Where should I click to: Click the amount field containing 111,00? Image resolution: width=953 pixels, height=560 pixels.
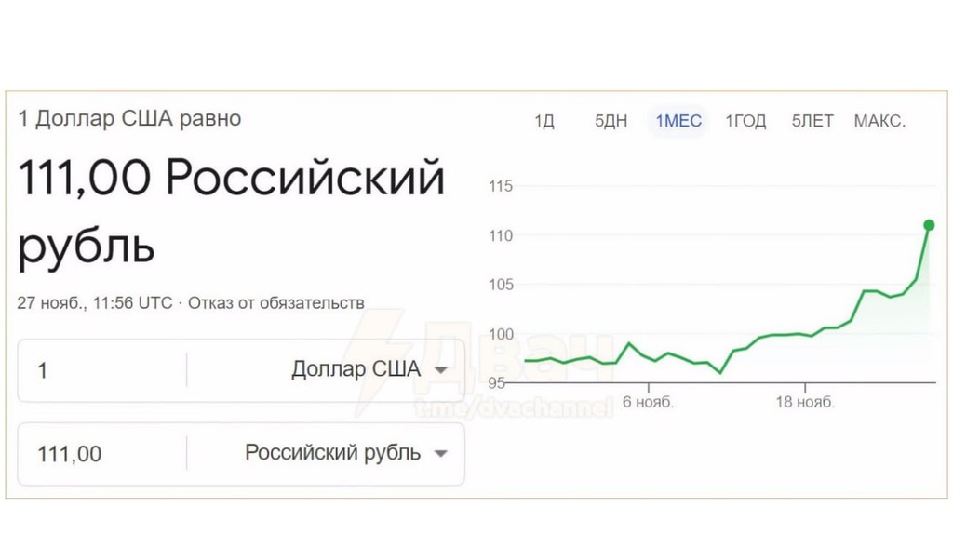point(102,454)
